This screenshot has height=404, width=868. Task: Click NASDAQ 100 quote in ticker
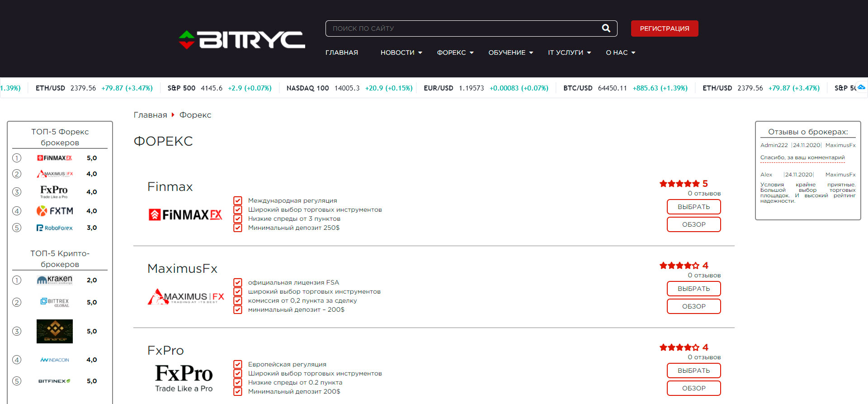click(349, 88)
